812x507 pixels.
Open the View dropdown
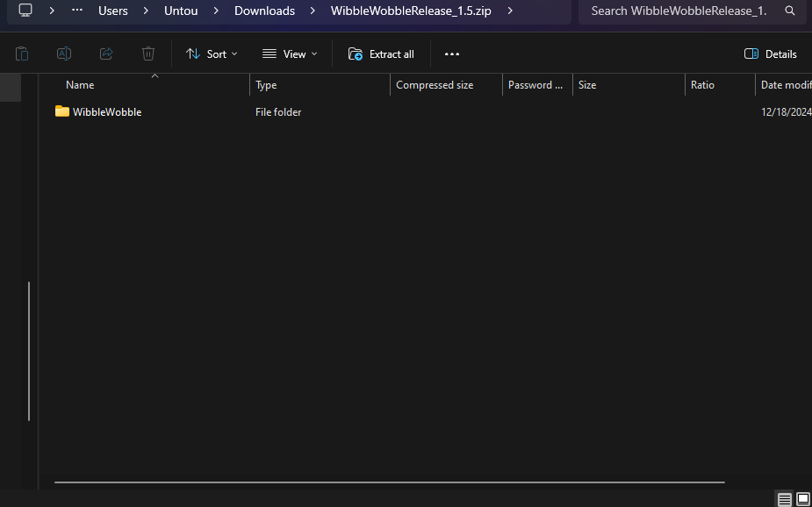[290, 54]
